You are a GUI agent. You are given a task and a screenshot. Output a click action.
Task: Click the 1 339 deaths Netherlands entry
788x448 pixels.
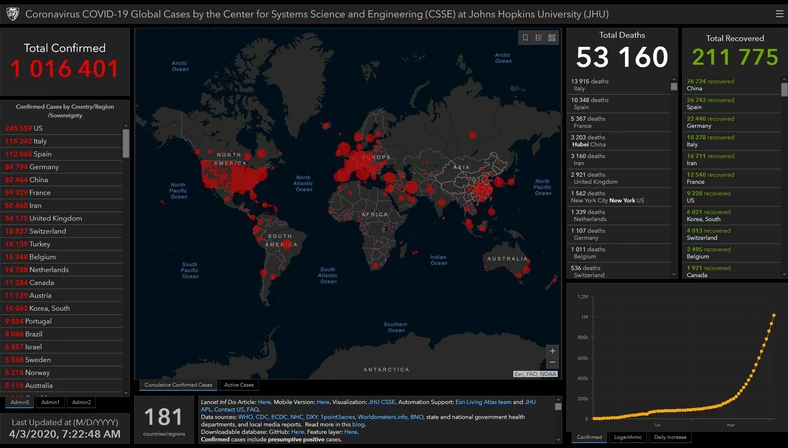[x=619, y=215]
